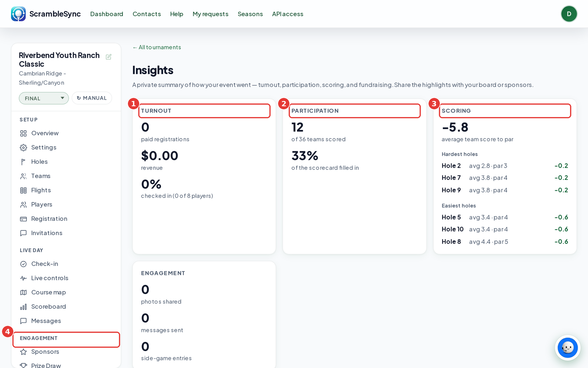This screenshot has width=588, height=368.
Task: Open the chat assistant bubble
Action: tap(567, 347)
